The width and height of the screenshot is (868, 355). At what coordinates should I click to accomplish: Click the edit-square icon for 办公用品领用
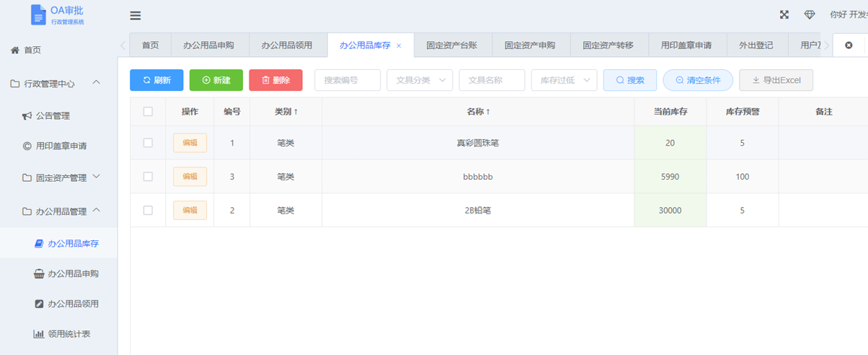tap(39, 304)
